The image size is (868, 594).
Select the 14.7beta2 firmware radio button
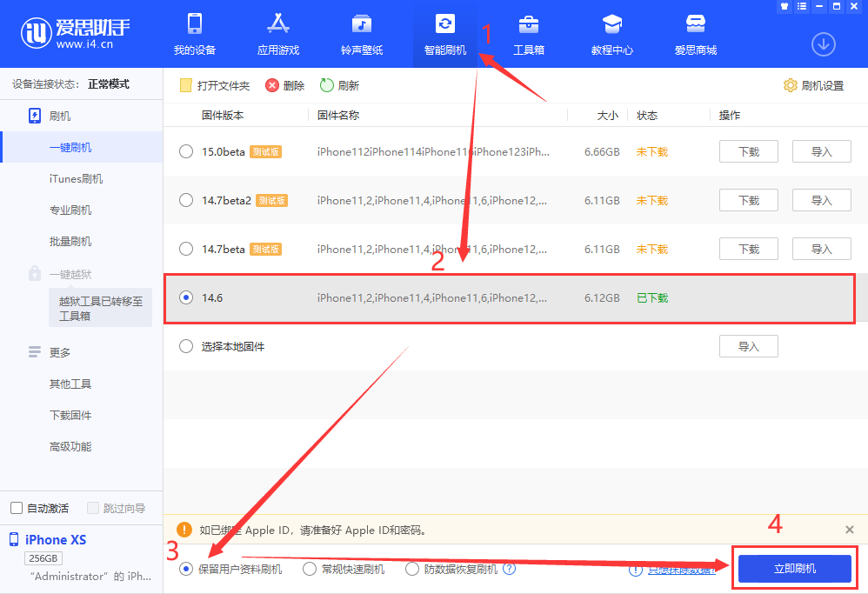point(185,200)
